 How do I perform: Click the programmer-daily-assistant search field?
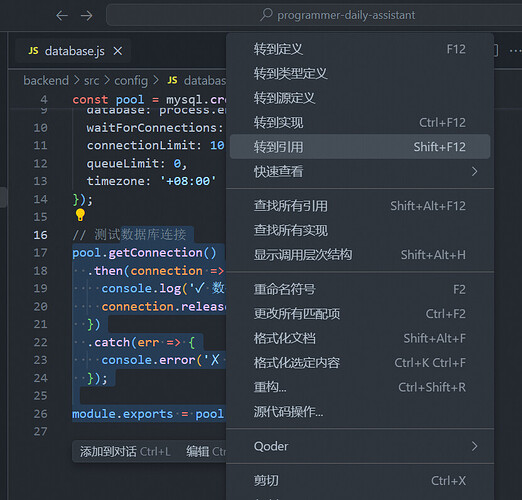point(314,15)
